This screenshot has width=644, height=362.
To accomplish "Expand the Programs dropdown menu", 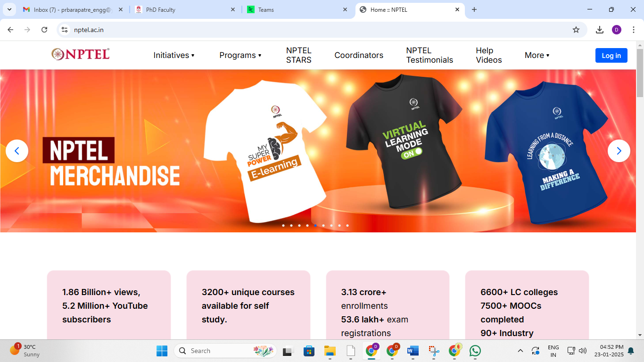I will click(x=240, y=55).
